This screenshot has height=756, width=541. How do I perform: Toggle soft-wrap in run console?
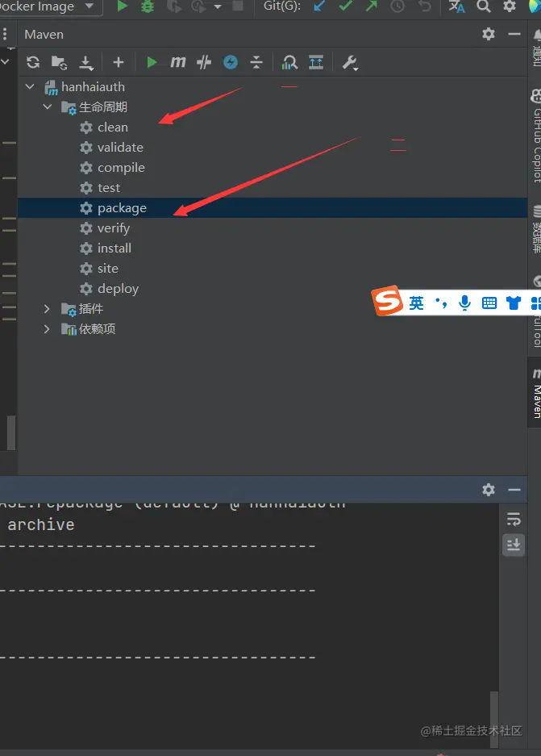pyautogui.click(x=514, y=520)
